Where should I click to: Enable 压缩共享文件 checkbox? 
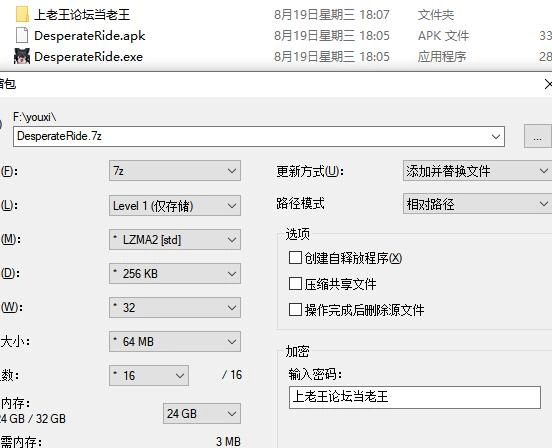click(x=295, y=284)
